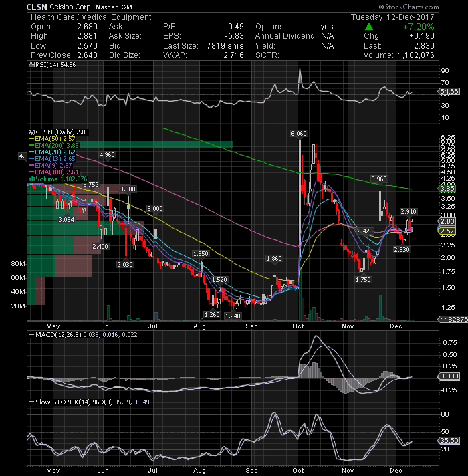This screenshot has width=468, height=476.
Task: Click the 2.030 low price annotation
Action: click(x=125, y=265)
